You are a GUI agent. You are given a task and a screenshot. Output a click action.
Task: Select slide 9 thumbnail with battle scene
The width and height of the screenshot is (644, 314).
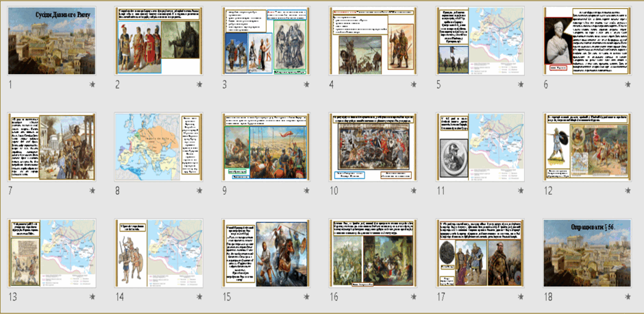pyautogui.click(x=266, y=147)
